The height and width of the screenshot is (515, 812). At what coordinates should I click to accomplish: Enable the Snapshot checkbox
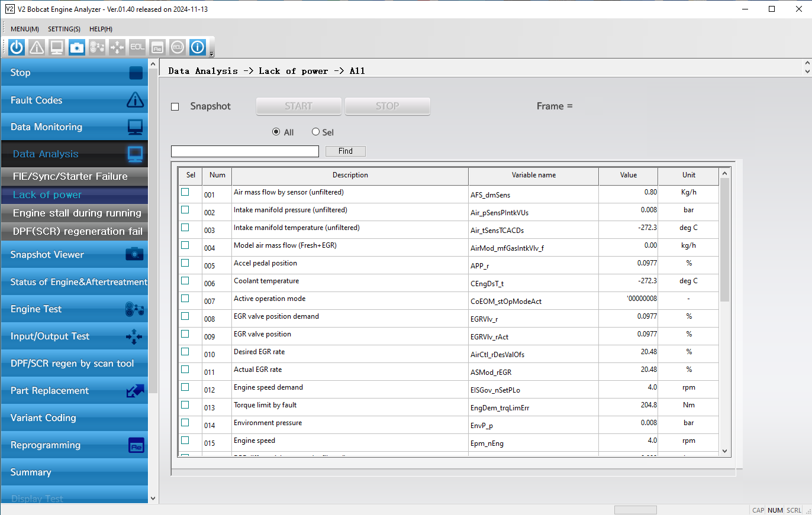175,107
